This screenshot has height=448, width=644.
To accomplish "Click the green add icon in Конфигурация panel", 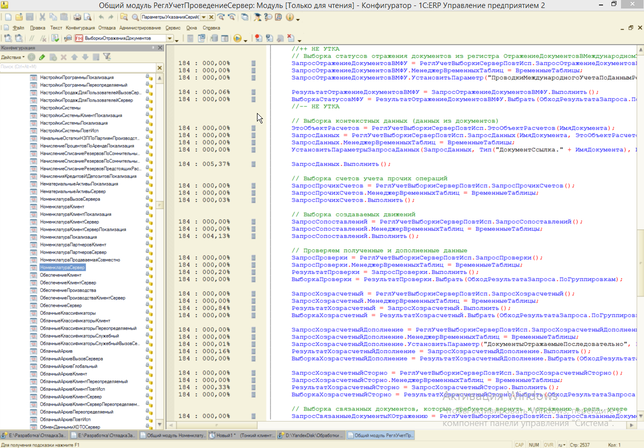I will pos(33,57).
